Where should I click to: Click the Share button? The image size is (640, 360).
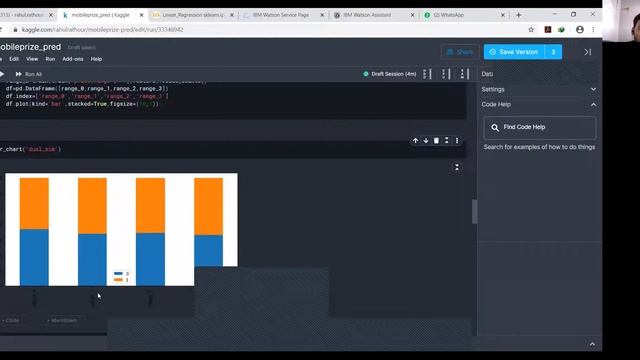pyautogui.click(x=460, y=52)
